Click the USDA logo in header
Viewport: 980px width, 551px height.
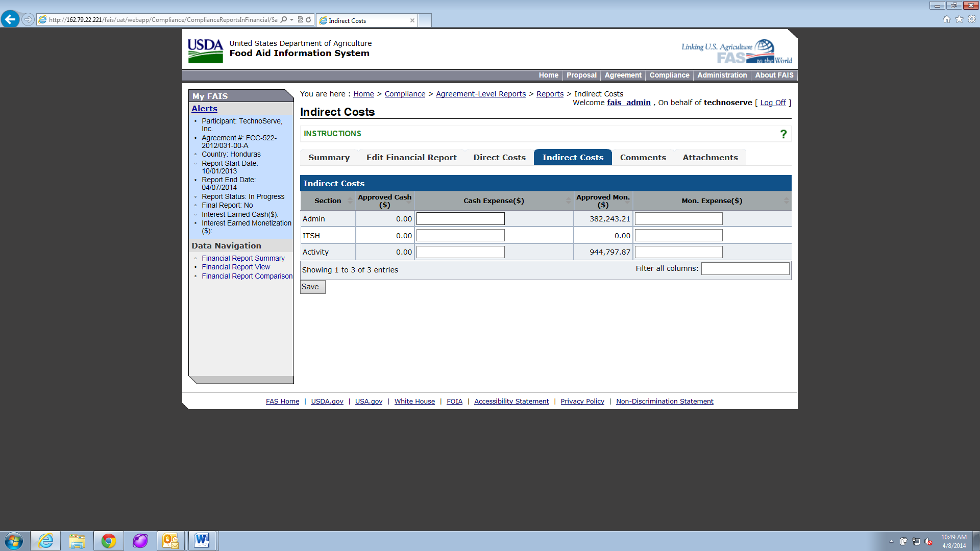coord(205,51)
